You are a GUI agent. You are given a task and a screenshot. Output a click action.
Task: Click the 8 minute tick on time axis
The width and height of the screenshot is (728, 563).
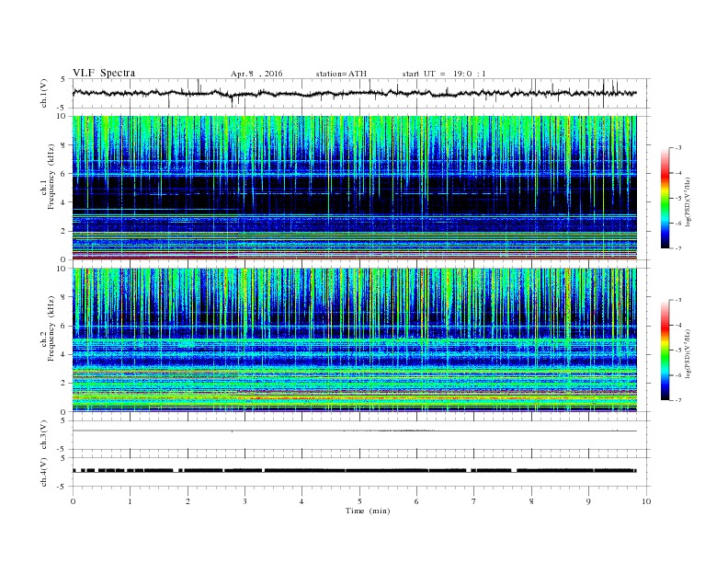[x=531, y=501]
